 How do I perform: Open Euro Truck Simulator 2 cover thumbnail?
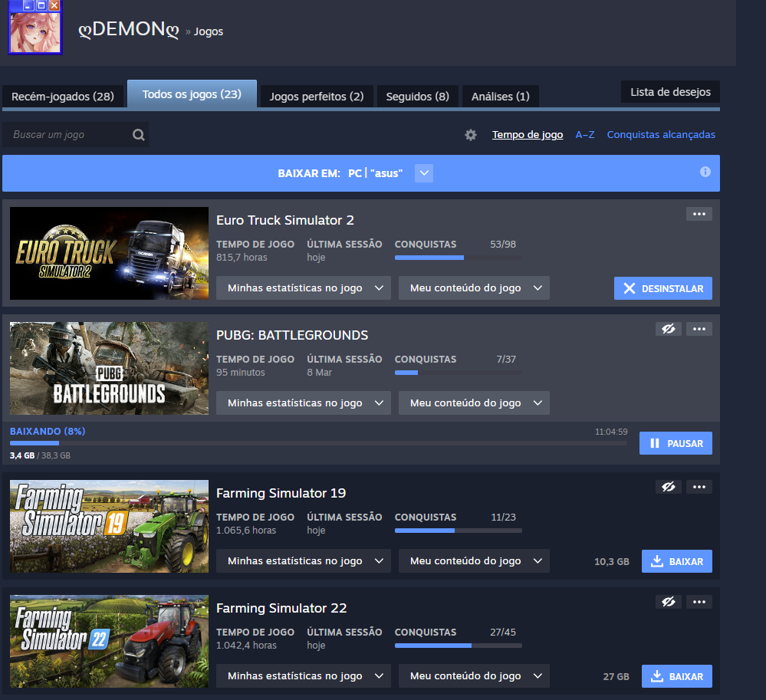tap(109, 253)
